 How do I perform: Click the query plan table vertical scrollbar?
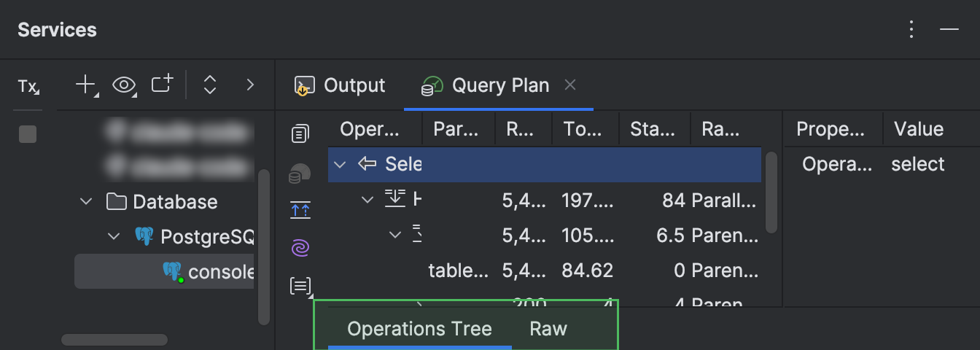pos(771,192)
